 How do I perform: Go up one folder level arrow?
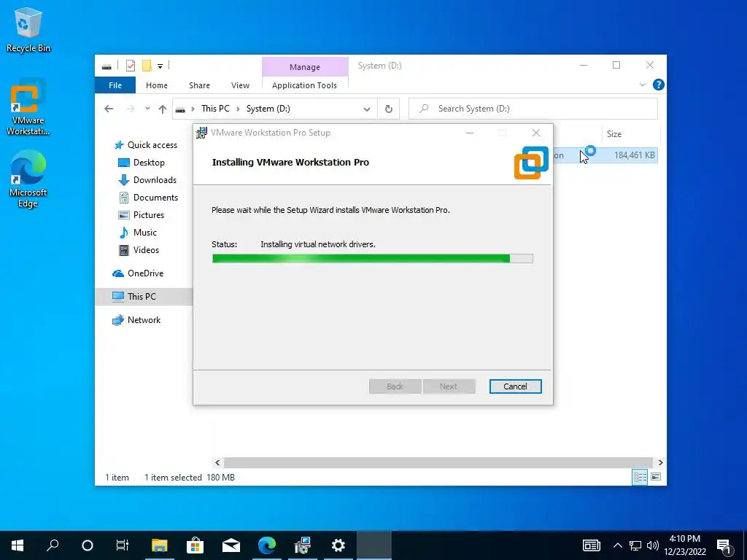coord(163,109)
